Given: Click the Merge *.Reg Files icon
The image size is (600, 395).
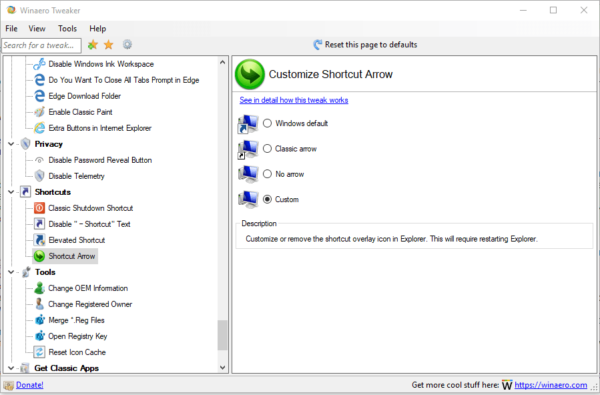Looking at the screenshot, I should click(39, 320).
